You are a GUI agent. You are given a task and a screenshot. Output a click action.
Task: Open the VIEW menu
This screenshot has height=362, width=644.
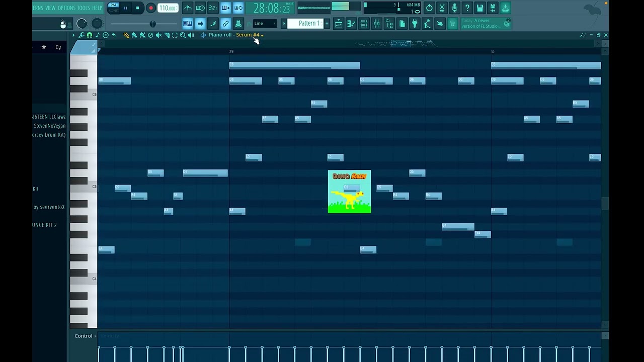point(50,8)
